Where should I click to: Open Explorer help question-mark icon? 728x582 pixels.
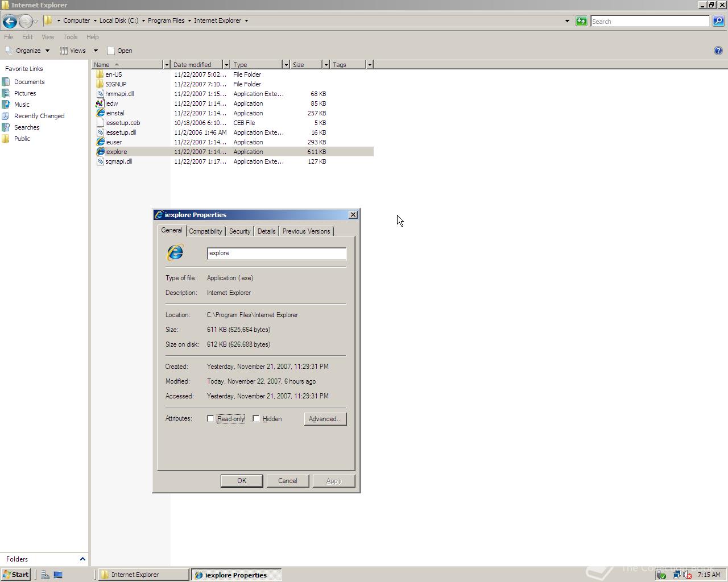click(x=718, y=51)
